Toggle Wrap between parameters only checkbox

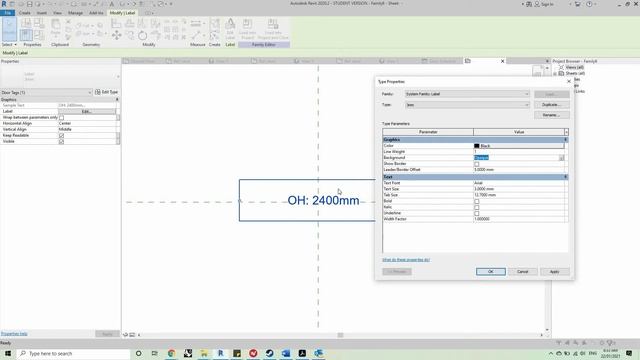click(62, 118)
